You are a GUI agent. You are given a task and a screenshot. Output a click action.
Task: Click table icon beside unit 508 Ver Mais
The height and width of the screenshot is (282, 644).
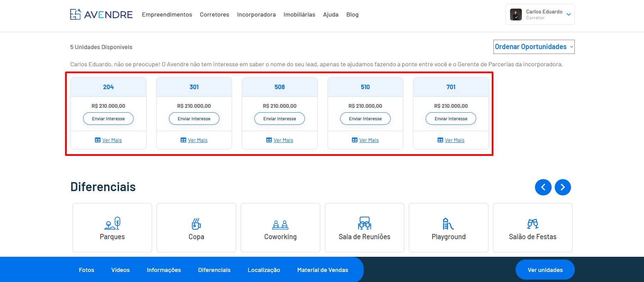(269, 140)
